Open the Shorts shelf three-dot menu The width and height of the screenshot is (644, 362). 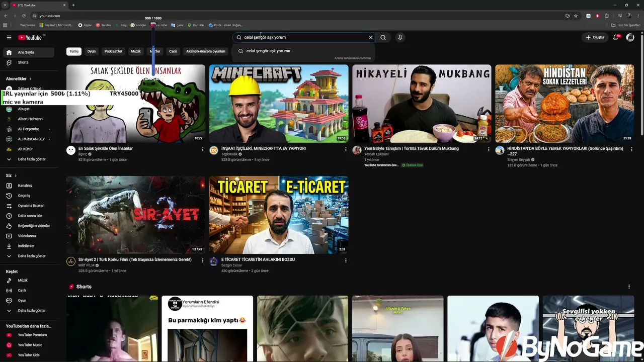629,287
